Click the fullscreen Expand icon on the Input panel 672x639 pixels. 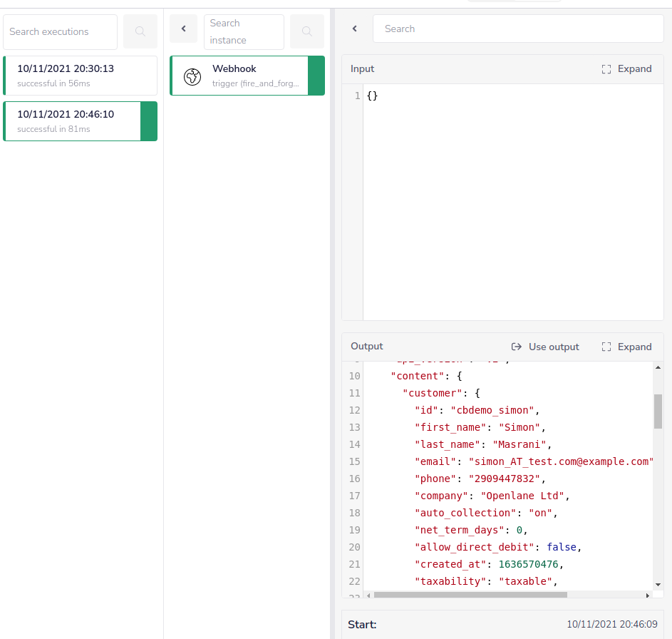606,68
